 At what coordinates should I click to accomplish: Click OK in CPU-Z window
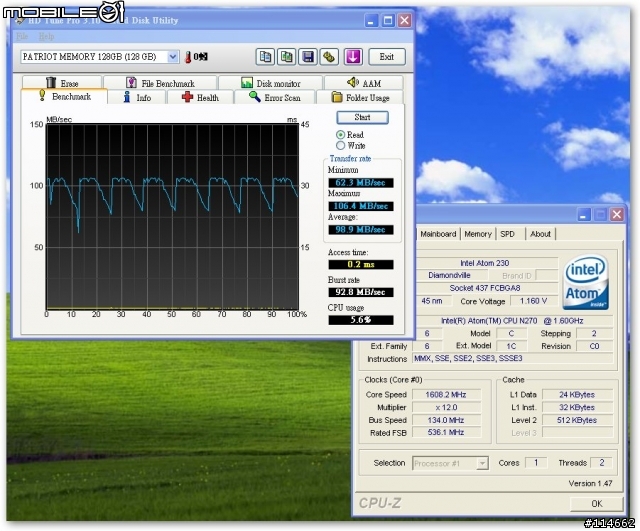(597, 504)
